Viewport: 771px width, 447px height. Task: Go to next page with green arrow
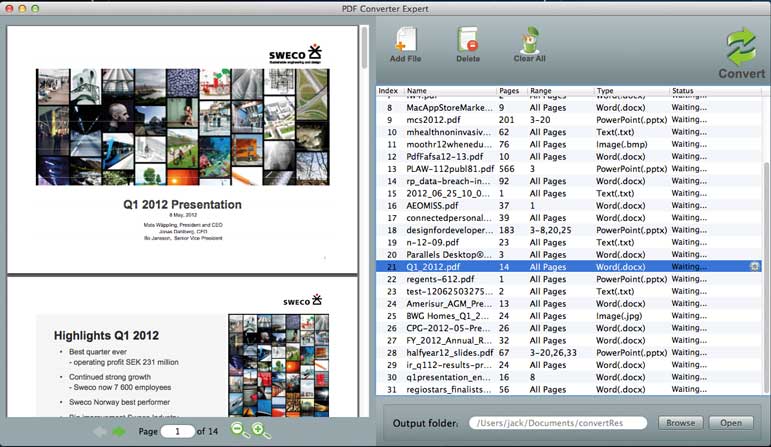(x=119, y=431)
